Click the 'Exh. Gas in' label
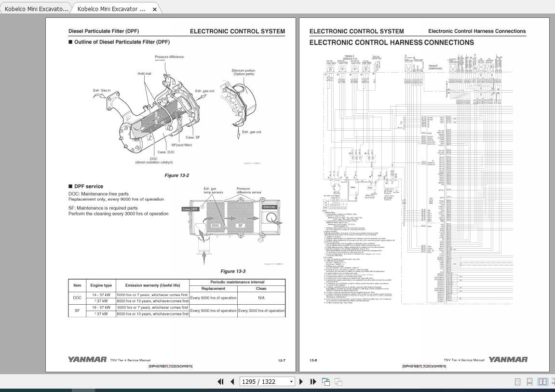Viewport: 555px width, 392px height. click(102, 90)
